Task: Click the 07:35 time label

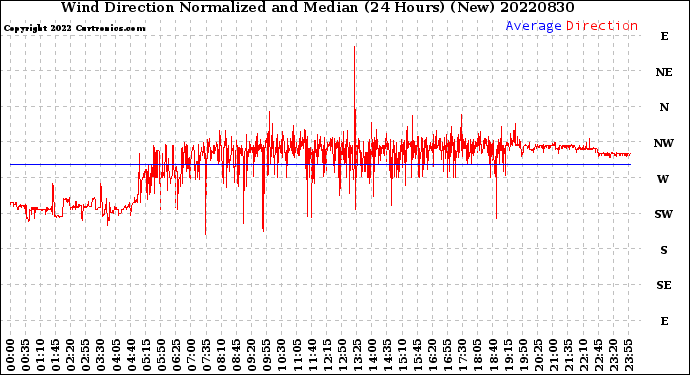Action: 206,356
